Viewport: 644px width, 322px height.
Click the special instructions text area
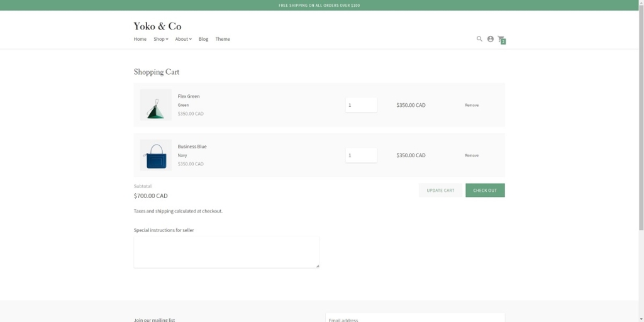click(226, 252)
